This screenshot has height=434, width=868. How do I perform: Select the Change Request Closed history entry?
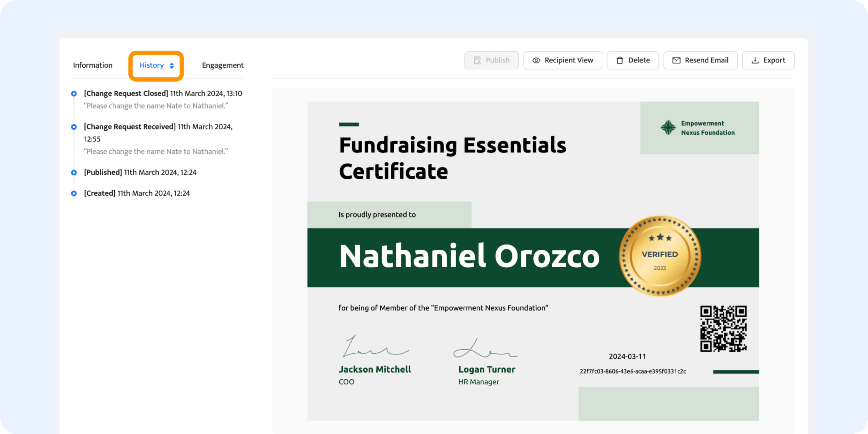163,93
